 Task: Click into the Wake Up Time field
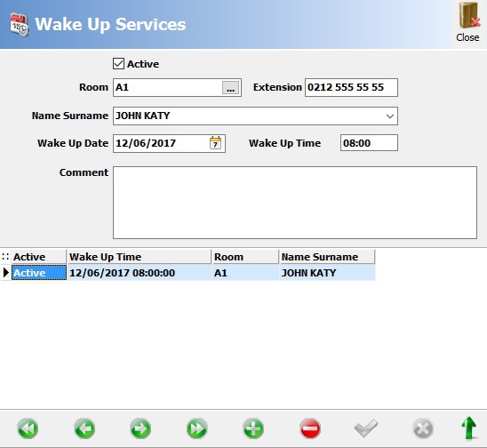(x=369, y=143)
